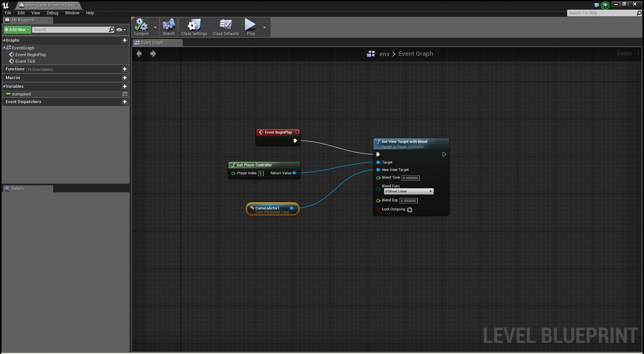Screen dimensions: 644x354
Task: Collapse the EventGraph tree item
Action: pos(4,48)
